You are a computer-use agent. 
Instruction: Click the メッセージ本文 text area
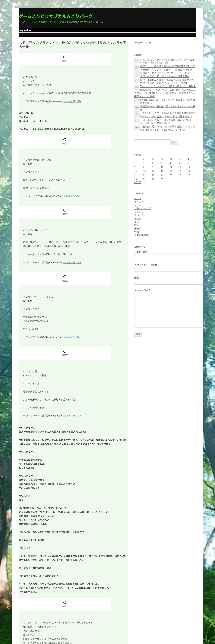point(168,310)
